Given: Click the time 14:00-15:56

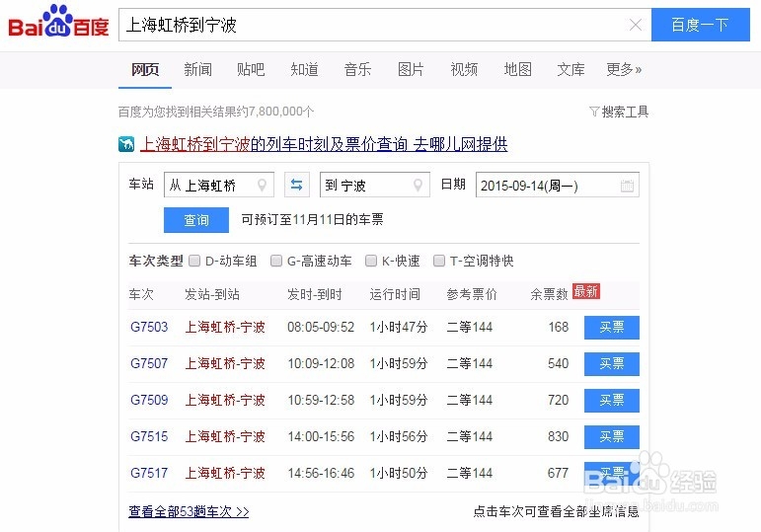Looking at the screenshot, I should coord(321,436).
